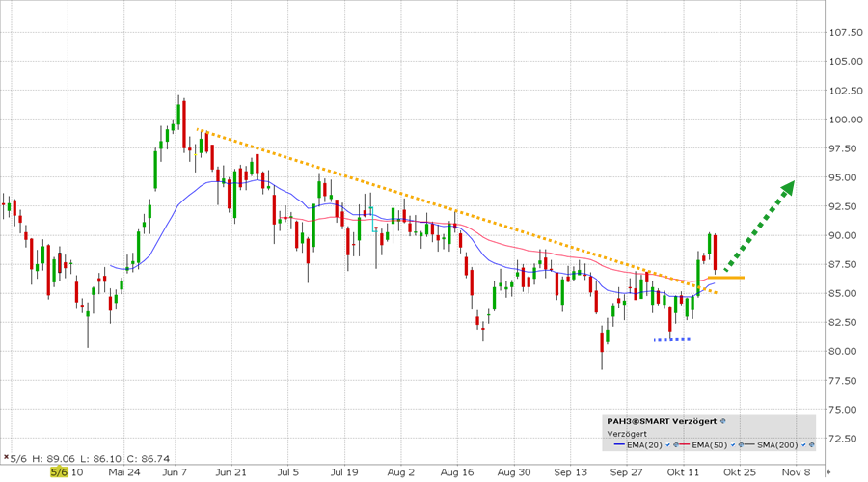Image resolution: width=868 pixels, height=482 pixels.
Task: Click the Jul 19 date label
Action: pyautogui.click(x=344, y=472)
